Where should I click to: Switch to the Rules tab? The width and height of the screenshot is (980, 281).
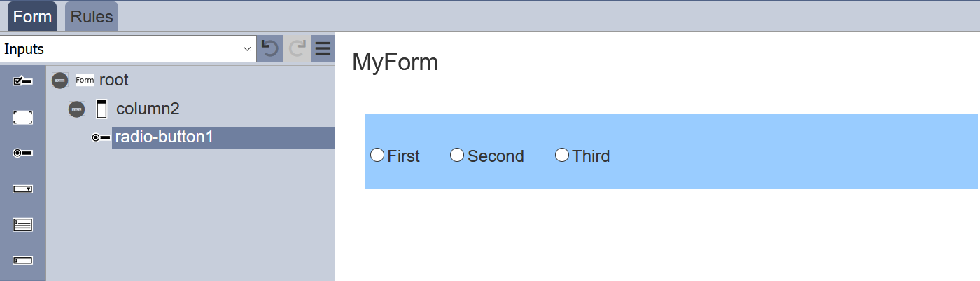click(x=92, y=17)
